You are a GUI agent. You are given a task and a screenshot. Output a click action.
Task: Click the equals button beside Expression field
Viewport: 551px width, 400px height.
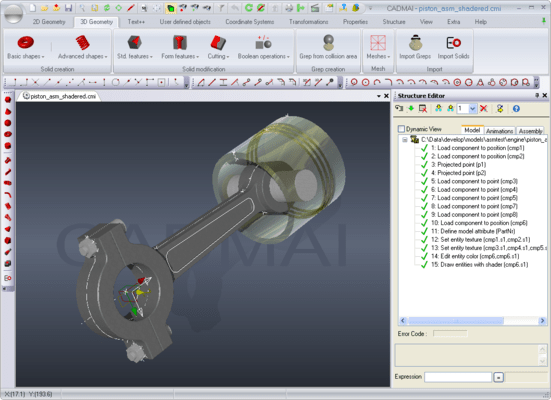click(498, 377)
